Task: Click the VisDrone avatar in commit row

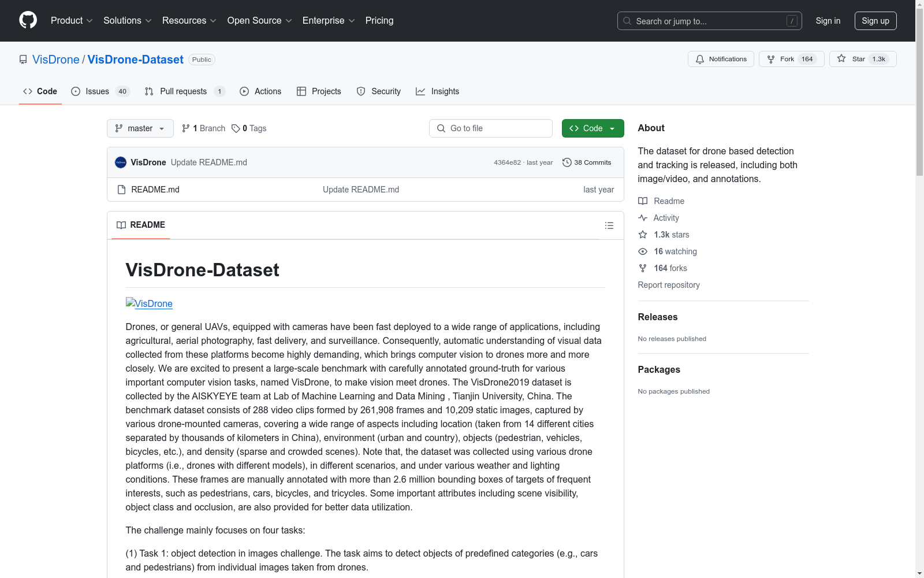Action: (121, 162)
